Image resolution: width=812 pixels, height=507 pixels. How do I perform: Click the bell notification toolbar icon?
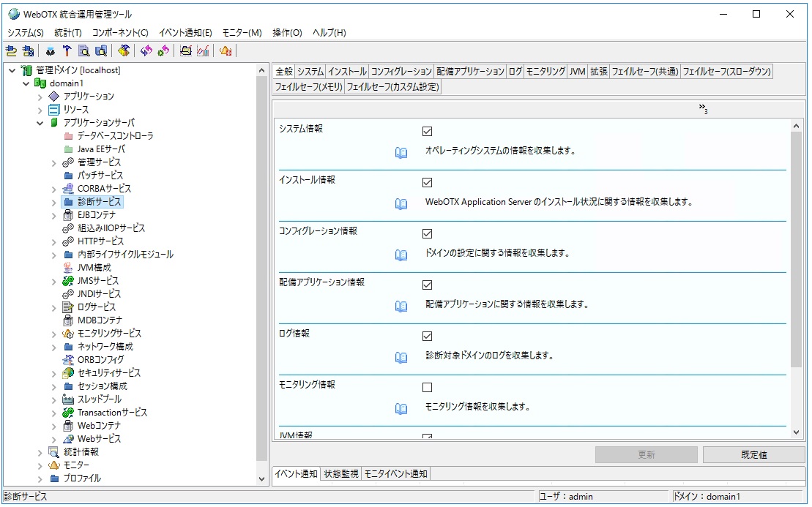pos(226,50)
